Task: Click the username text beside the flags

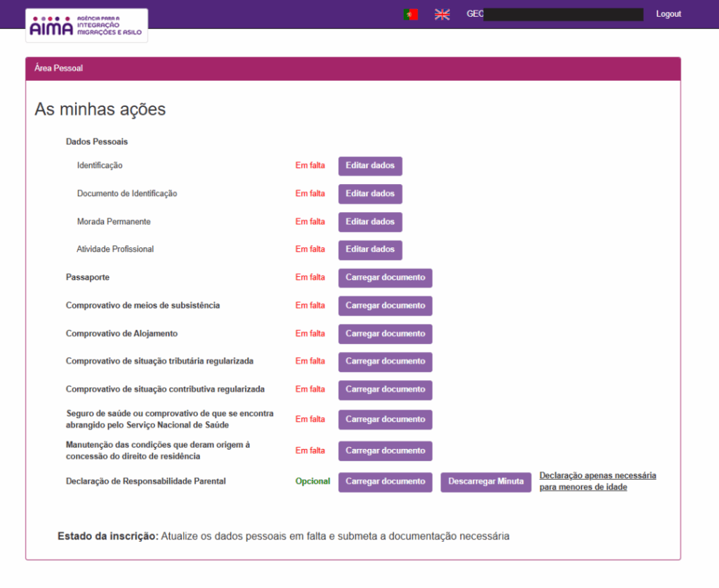Action: click(475, 14)
